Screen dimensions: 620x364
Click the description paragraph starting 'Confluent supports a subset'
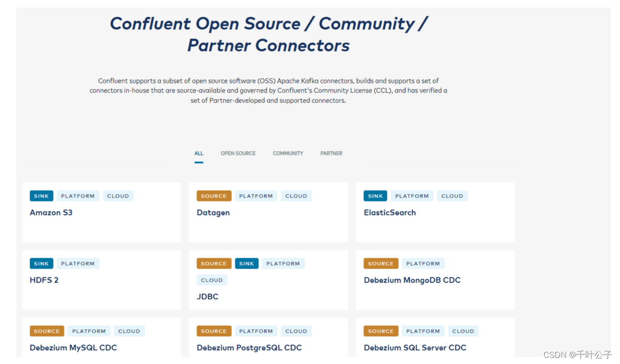[x=269, y=91]
